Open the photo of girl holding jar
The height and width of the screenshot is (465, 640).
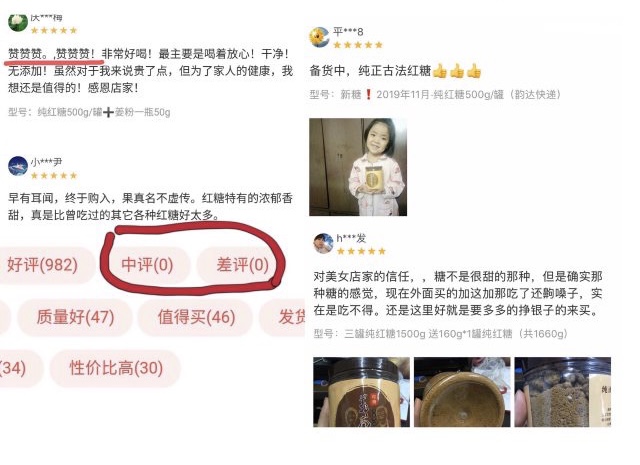click(x=358, y=167)
